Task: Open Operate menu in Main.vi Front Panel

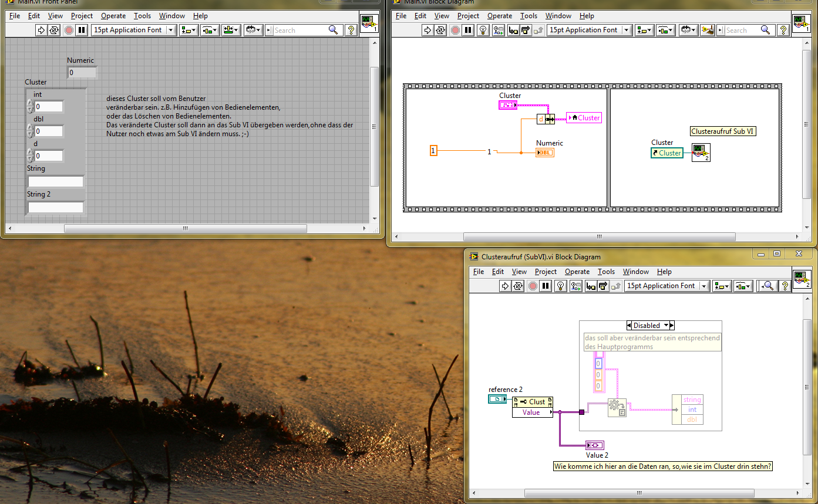Action: 113,16
